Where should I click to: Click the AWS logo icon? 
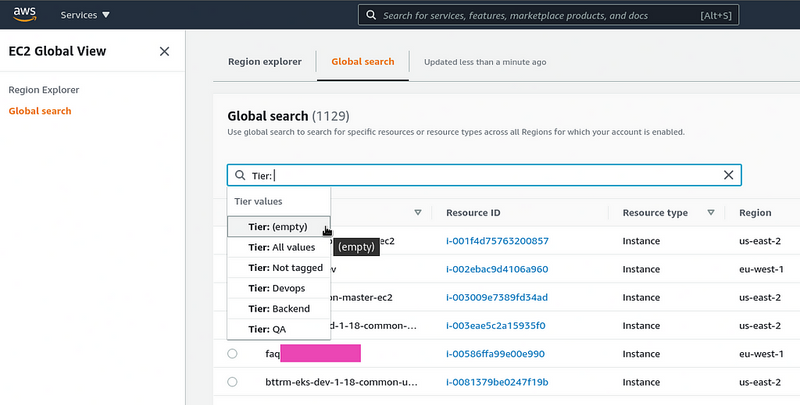coord(23,15)
